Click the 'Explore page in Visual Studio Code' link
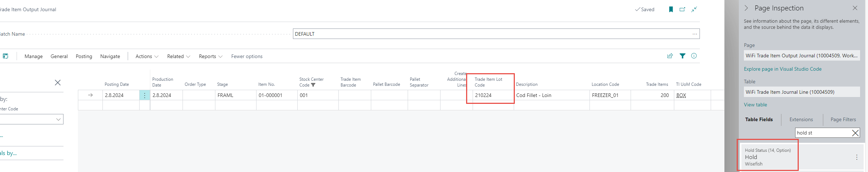This screenshot has height=172, width=868. click(x=782, y=69)
